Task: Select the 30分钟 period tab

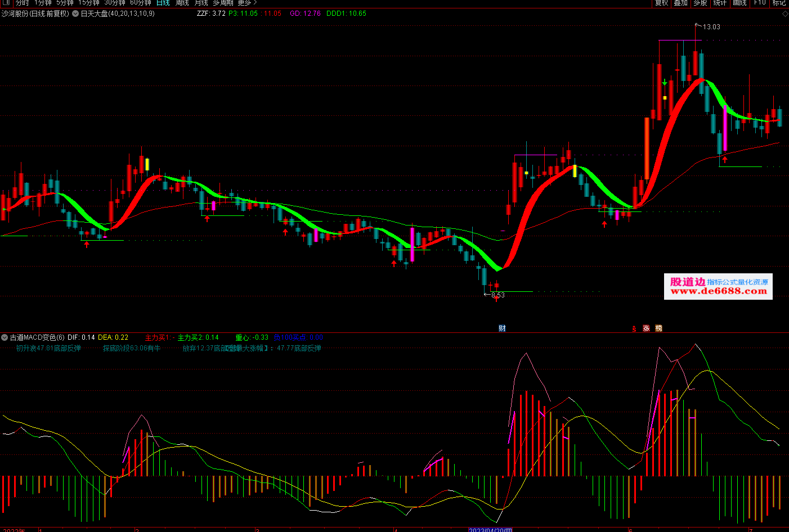Action: point(115,3)
